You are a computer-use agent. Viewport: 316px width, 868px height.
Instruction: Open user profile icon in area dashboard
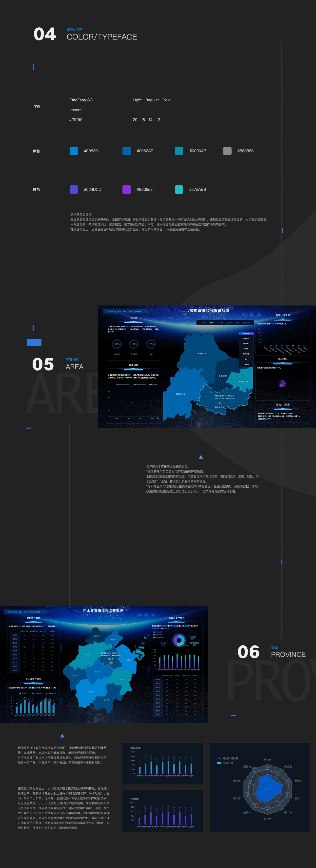(x=259, y=315)
